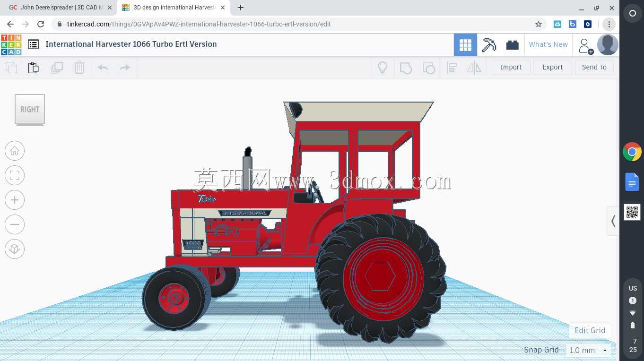Click the Send To button

pos(594,67)
